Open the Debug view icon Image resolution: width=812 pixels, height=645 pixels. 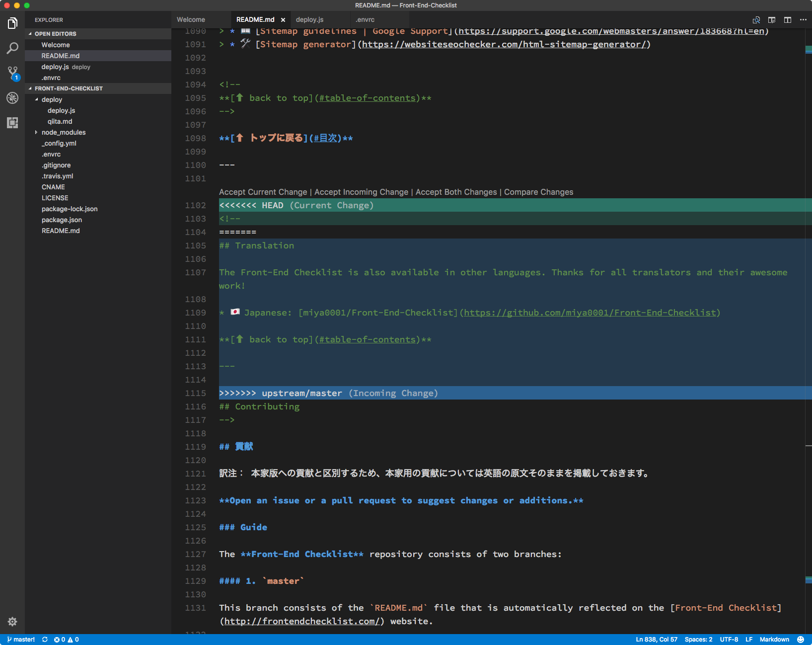(x=12, y=98)
